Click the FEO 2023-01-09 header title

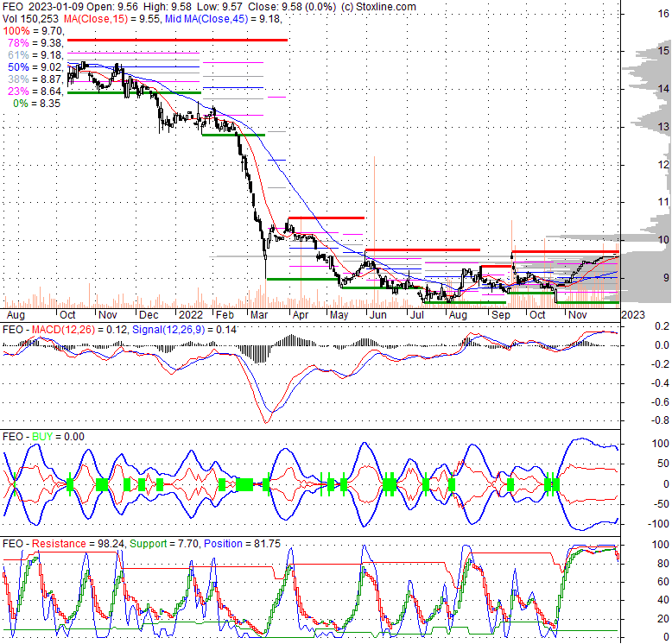[43, 7]
